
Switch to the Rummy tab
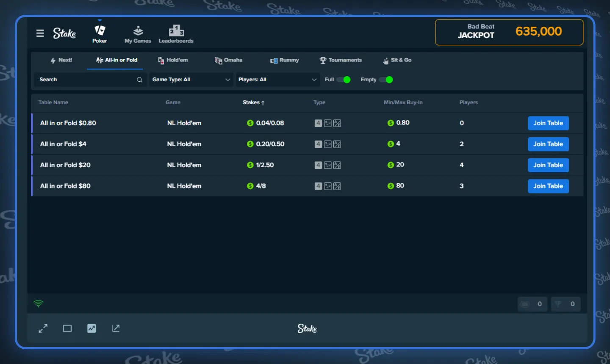point(285,60)
